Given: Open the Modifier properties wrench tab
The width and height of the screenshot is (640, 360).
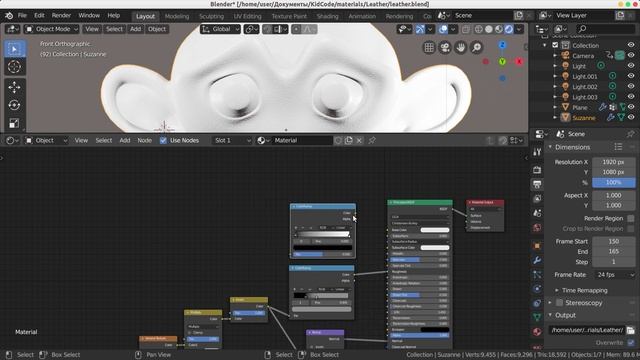Looking at the screenshot, I should pyautogui.click(x=537, y=260).
